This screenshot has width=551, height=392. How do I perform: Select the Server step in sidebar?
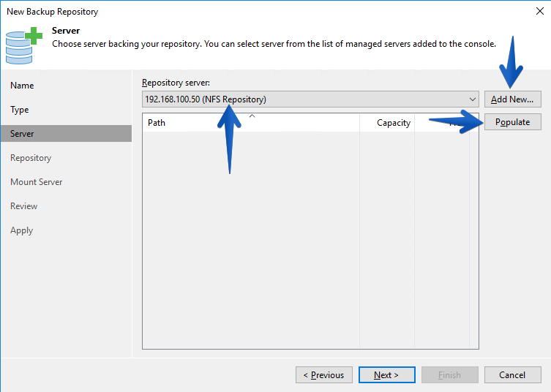click(67, 134)
